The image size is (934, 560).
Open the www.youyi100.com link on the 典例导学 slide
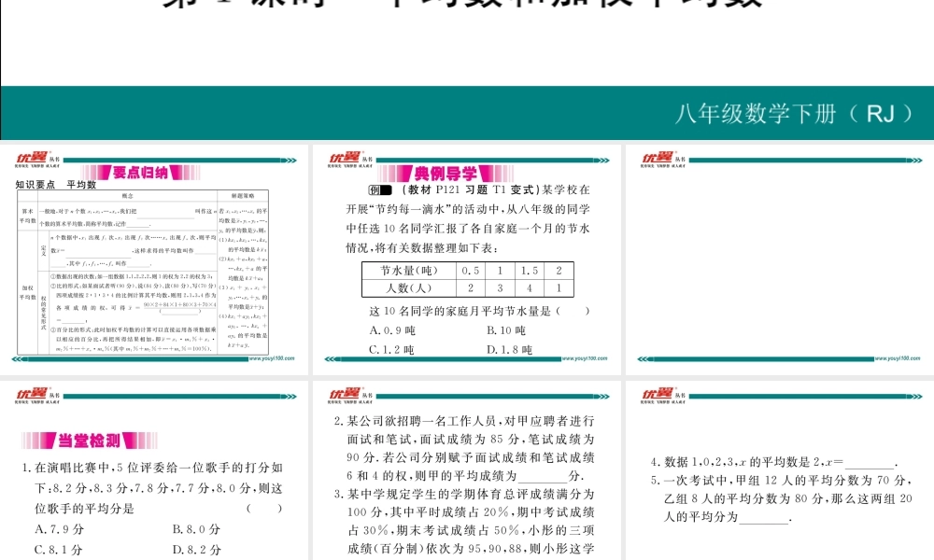(585, 357)
